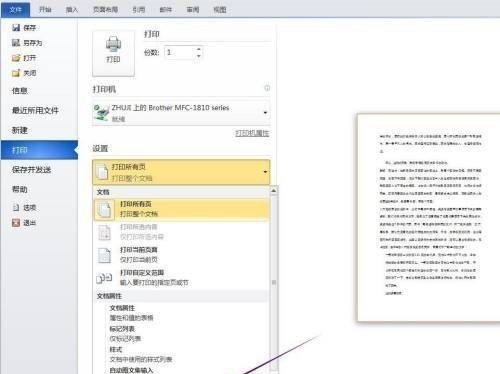Click the Printer Properties (打印机属性) link
Image resolution: width=500 pixels, height=374 pixels.
(x=252, y=133)
